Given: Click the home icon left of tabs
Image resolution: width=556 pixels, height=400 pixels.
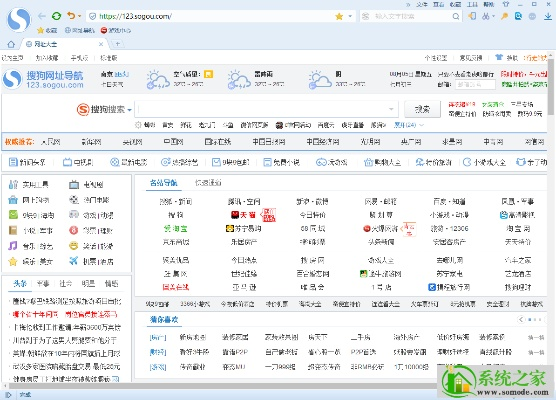Looking at the screenshot, I should click(11, 44).
